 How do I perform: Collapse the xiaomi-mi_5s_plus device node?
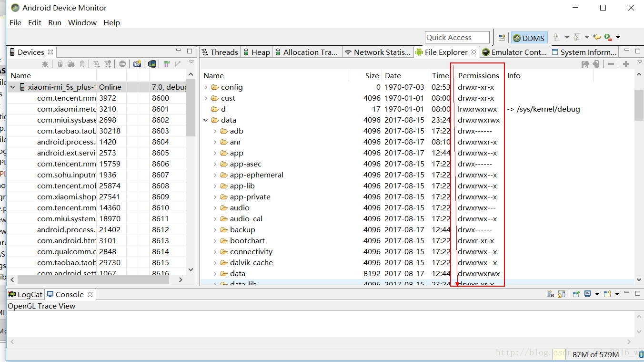(x=13, y=87)
